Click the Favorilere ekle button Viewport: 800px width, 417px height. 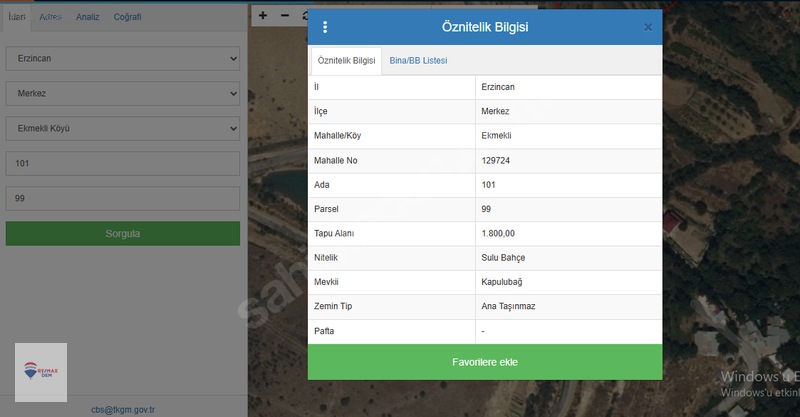click(485, 362)
